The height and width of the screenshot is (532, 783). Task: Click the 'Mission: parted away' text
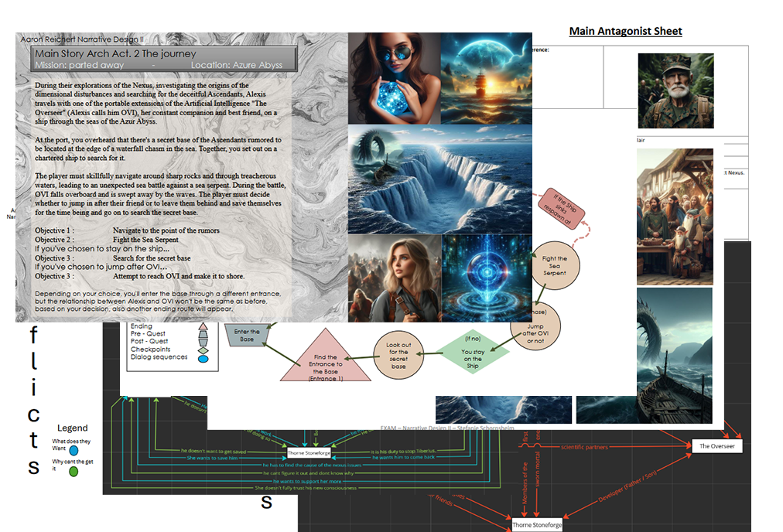[79, 65]
